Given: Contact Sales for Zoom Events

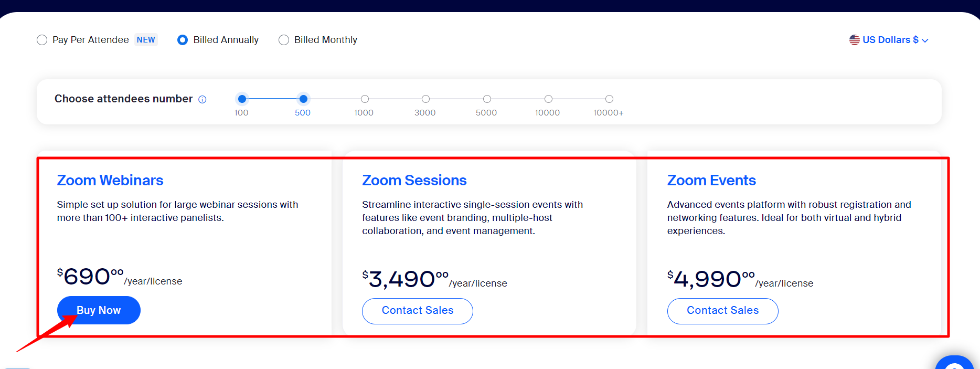Looking at the screenshot, I should point(723,311).
